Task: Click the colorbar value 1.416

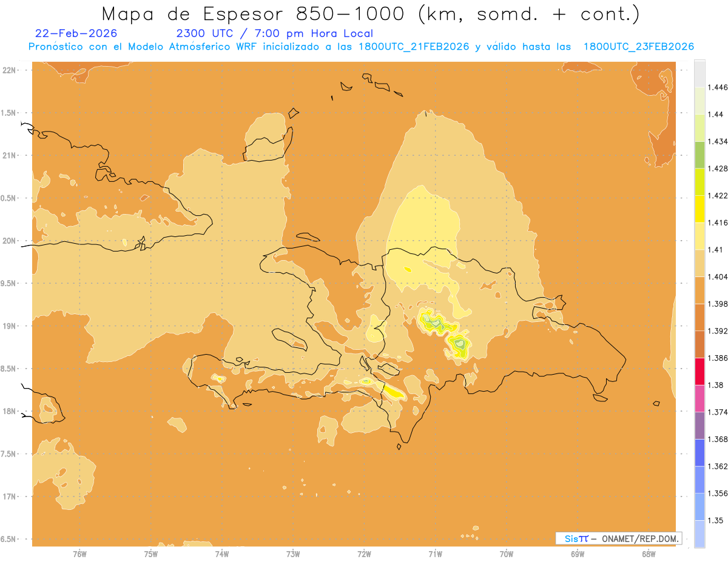Action: (x=719, y=222)
